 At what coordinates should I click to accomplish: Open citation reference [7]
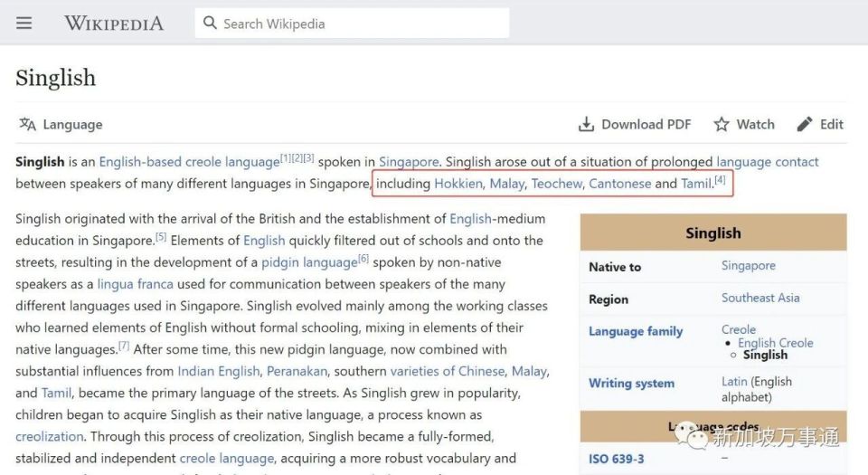tap(124, 346)
